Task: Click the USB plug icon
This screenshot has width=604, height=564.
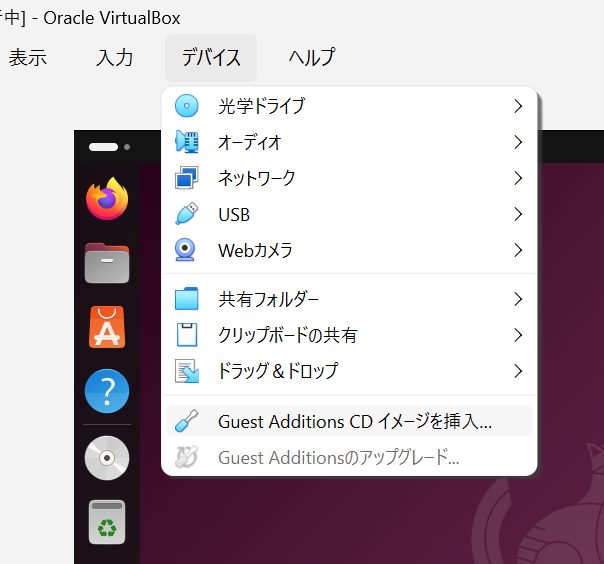Action: [x=186, y=213]
